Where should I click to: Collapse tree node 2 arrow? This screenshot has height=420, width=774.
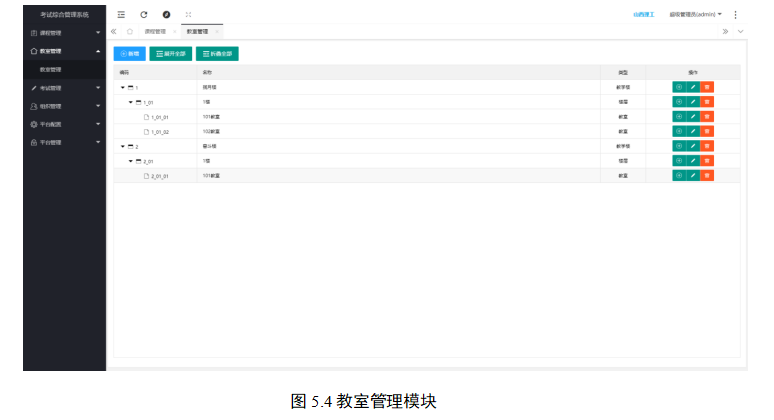123,147
